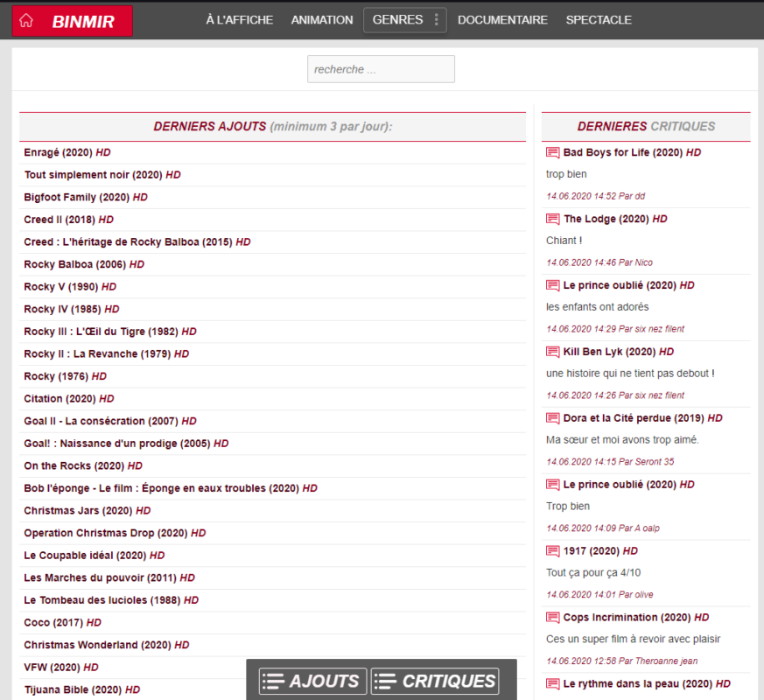The width and height of the screenshot is (764, 700).
Task: Click comment icon beside 1917 (2020)
Action: 552,551
